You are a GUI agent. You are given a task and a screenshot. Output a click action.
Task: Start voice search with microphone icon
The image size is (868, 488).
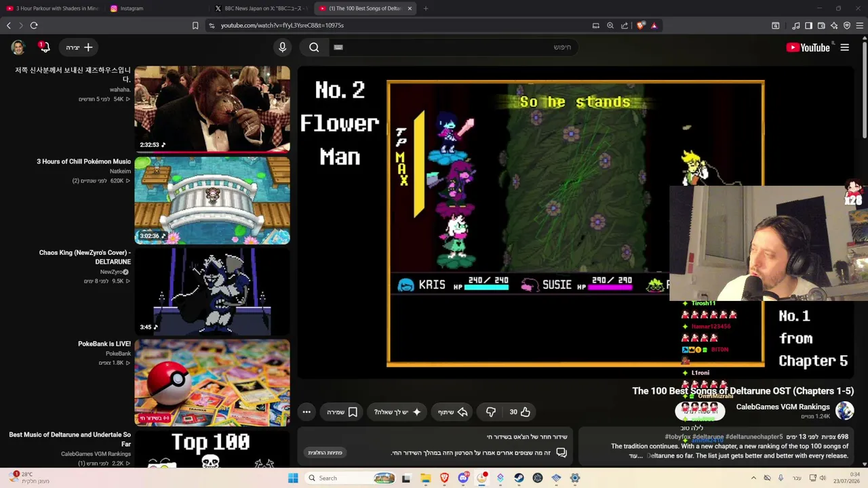(283, 47)
